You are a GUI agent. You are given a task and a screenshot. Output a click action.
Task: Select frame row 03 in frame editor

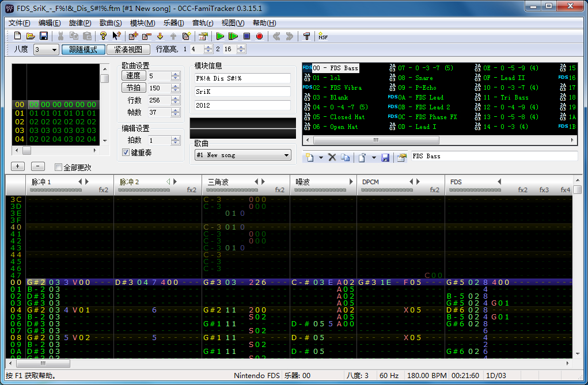pos(55,130)
